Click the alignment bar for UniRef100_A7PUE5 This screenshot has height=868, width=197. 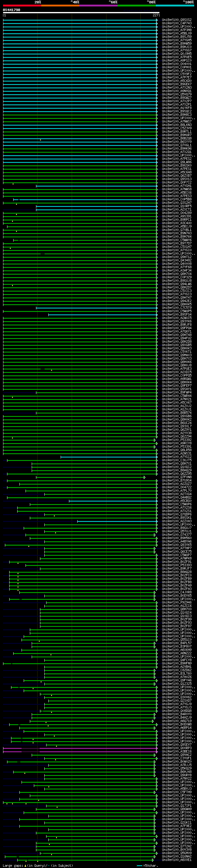click(80, 57)
